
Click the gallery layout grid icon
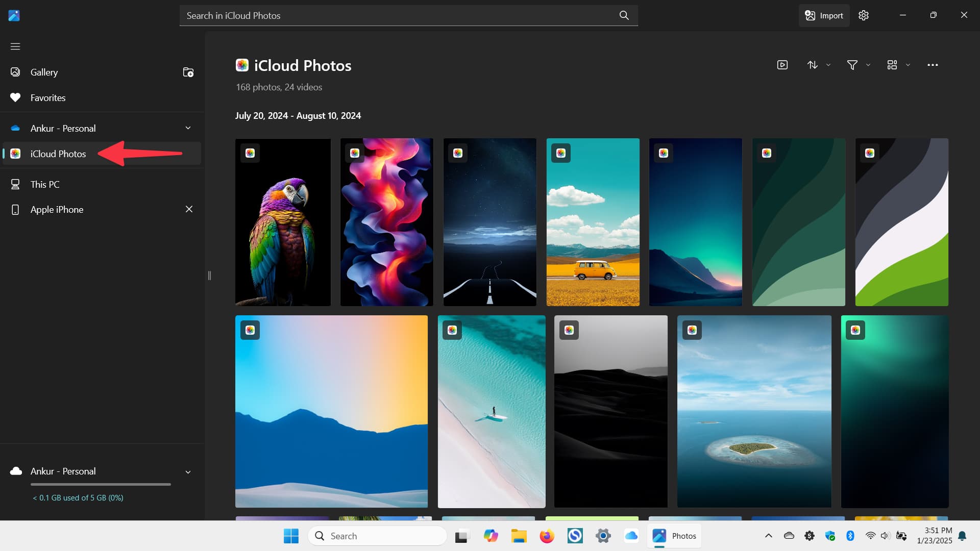892,65
